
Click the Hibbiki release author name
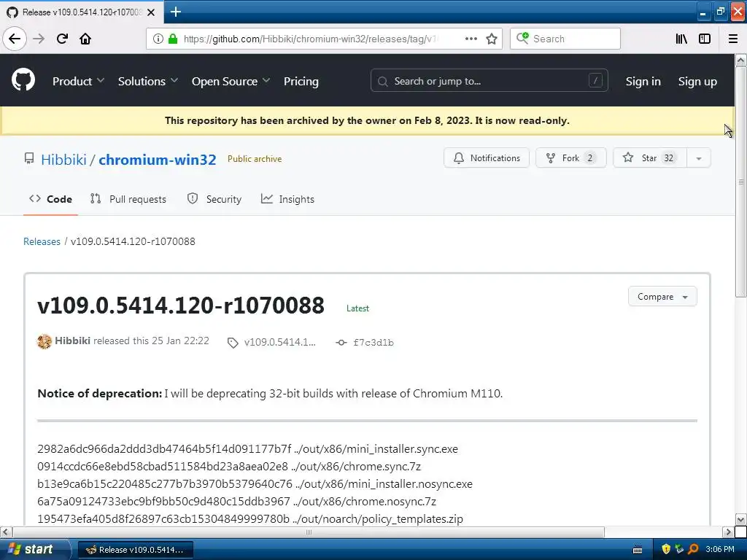(x=72, y=341)
